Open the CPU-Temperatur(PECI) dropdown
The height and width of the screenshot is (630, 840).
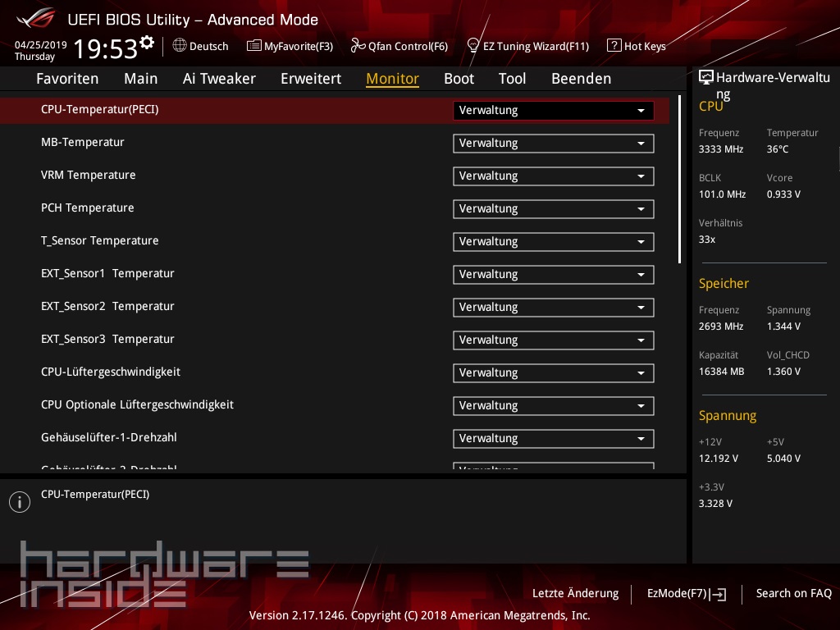(554, 111)
